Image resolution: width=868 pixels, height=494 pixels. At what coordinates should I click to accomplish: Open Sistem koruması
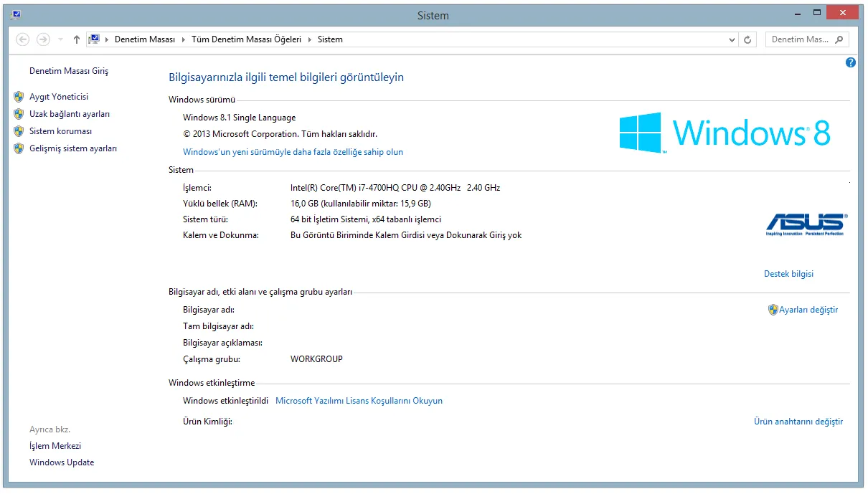60,131
